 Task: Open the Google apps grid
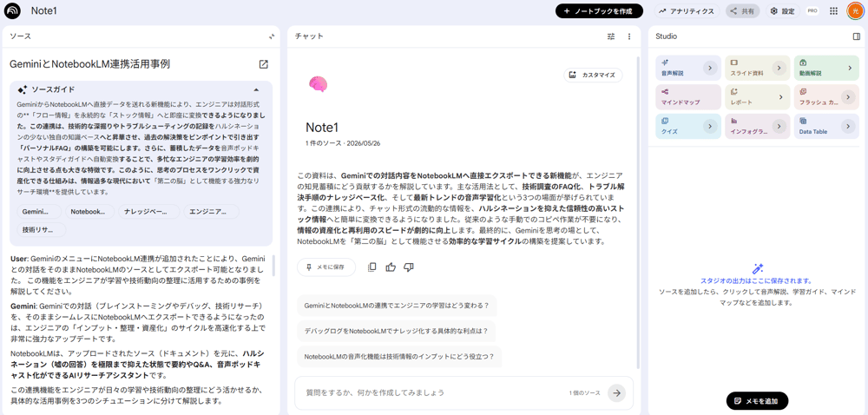(833, 11)
